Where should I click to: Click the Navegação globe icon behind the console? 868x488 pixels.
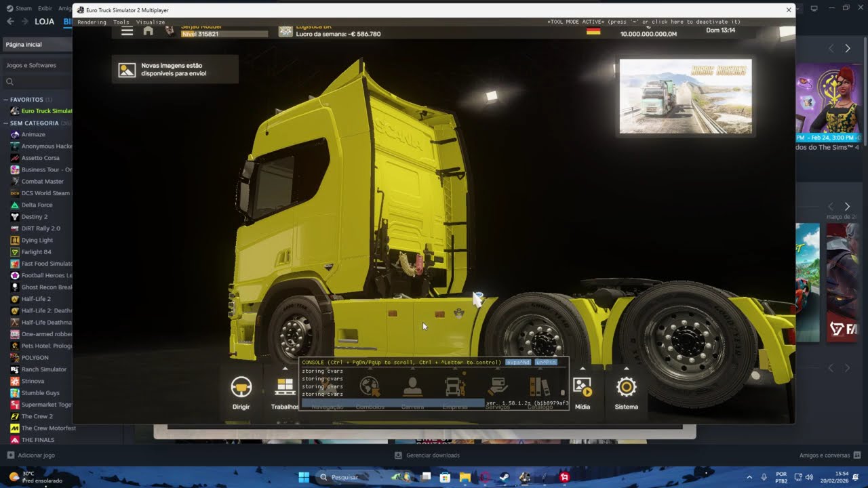(370, 387)
